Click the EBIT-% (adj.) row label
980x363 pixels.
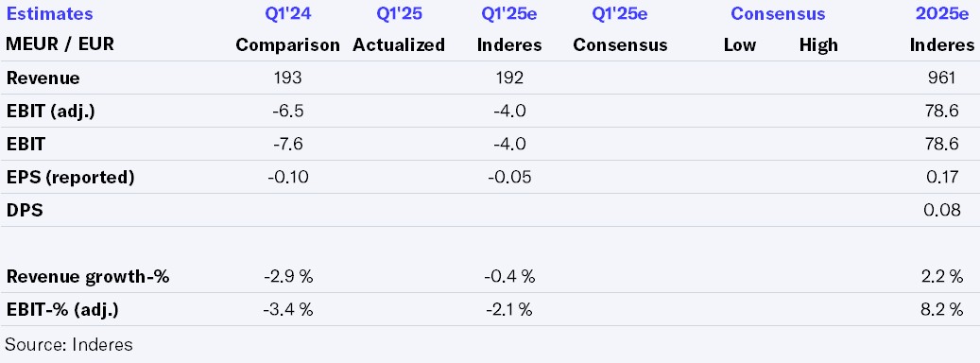click(61, 309)
